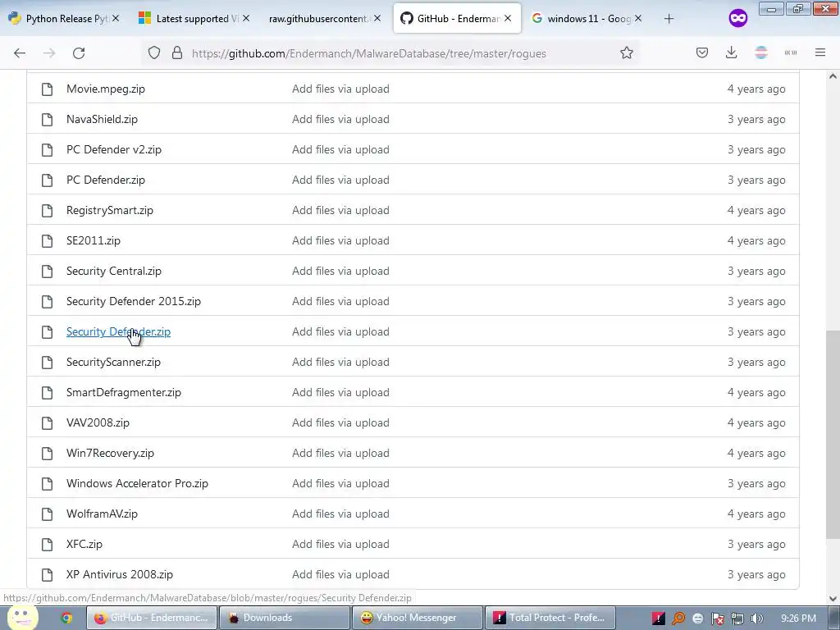Click the colorful toolbar extension icon

pyautogui.click(x=761, y=52)
